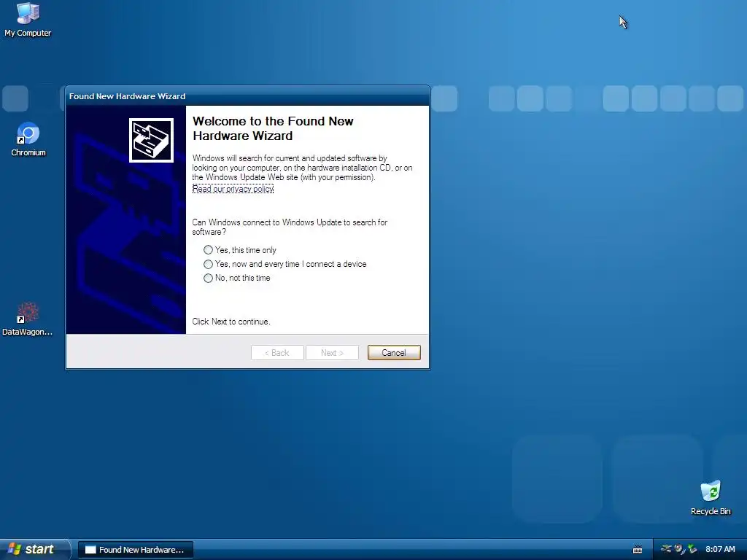The image size is (747, 560).
Task: Select the Recycle Bin icon
Action: (711, 498)
